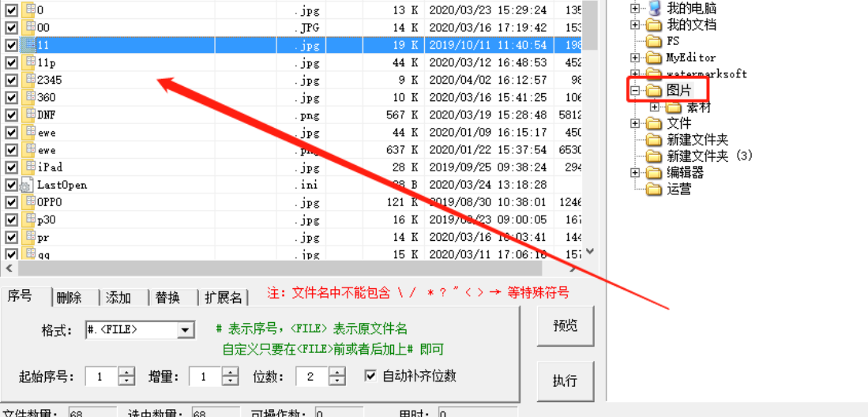Screen dimensions: 868x417
Task: Toggle the checkbox for 2345
Action: pos(10,81)
